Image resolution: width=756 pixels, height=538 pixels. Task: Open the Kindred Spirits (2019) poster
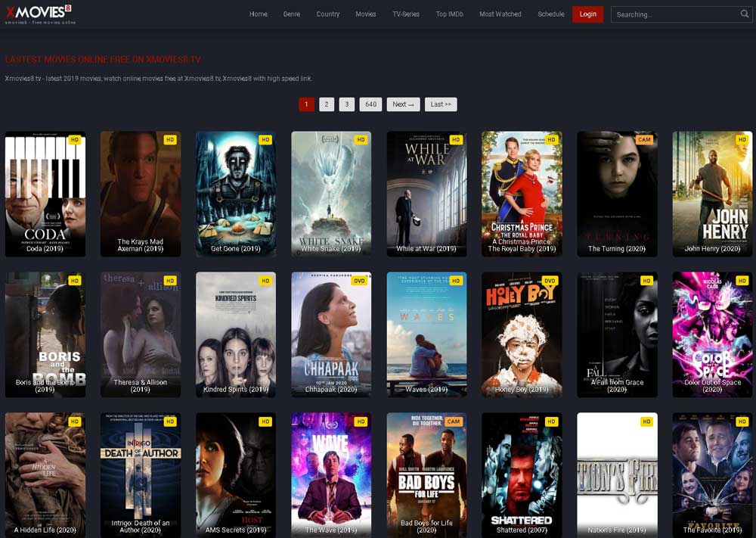coord(236,334)
